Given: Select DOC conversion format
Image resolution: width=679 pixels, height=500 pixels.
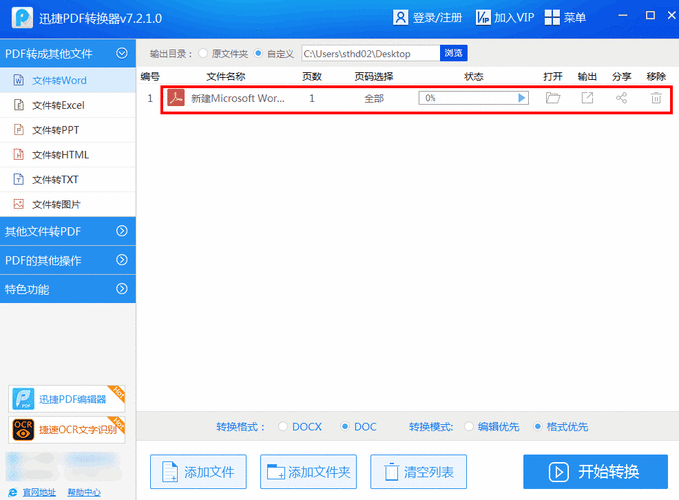Looking at the screenshot, I should (345, 426).
